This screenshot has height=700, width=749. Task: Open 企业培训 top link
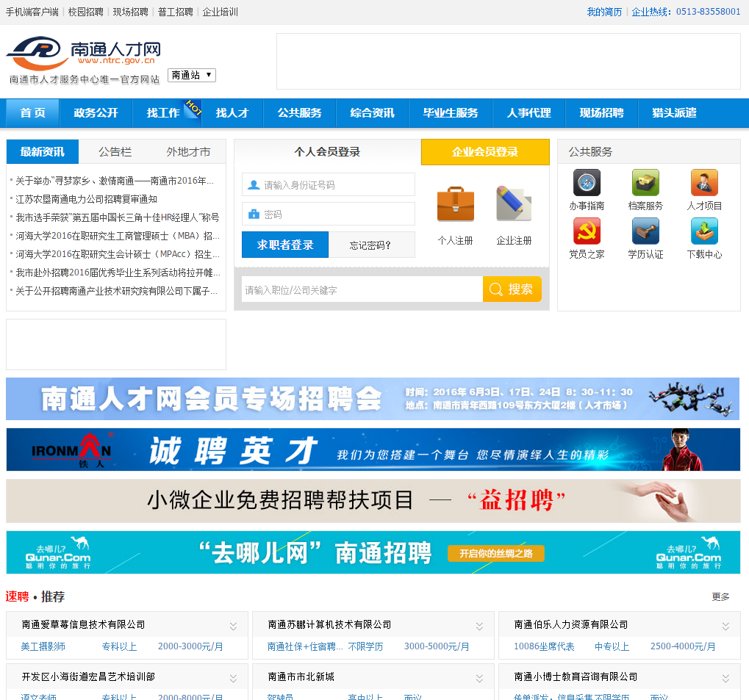221,12
